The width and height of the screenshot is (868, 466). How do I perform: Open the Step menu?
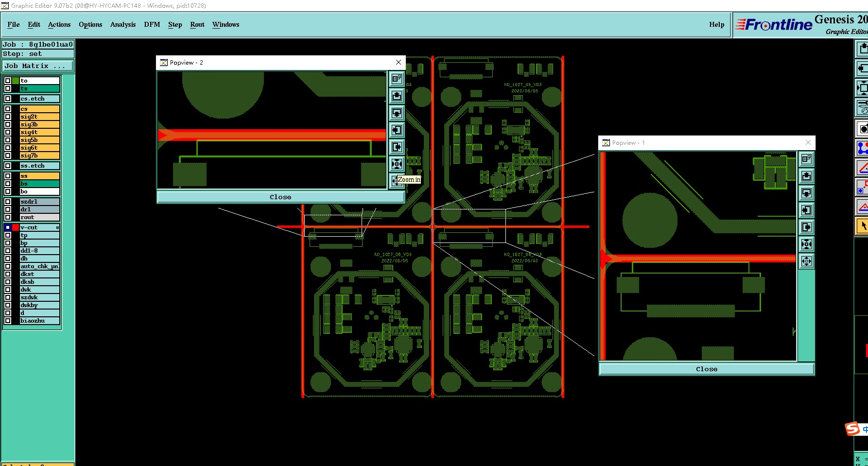coord(175,24)
